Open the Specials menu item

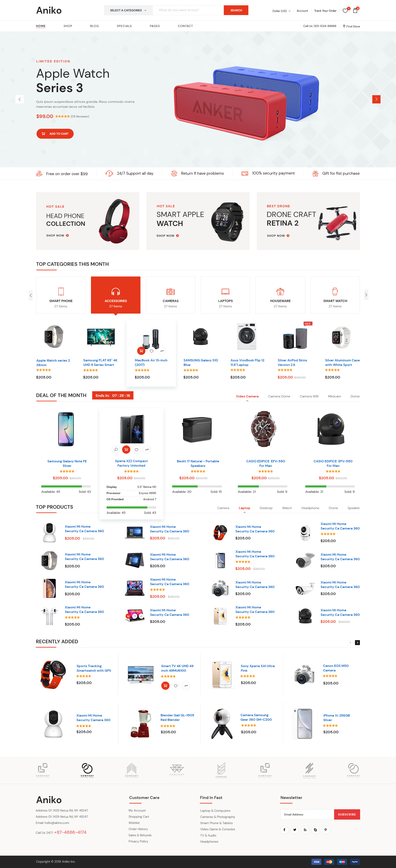(x=124, y=26)
